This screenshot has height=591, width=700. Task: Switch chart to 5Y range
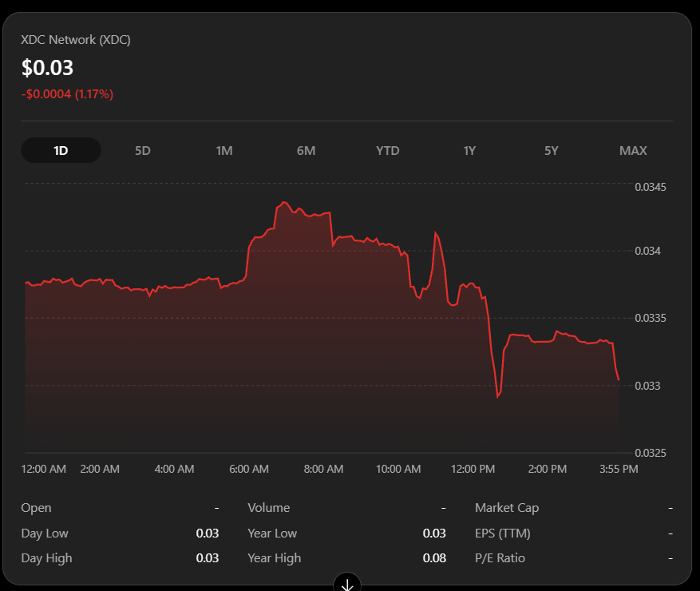(x=551, y=150)
